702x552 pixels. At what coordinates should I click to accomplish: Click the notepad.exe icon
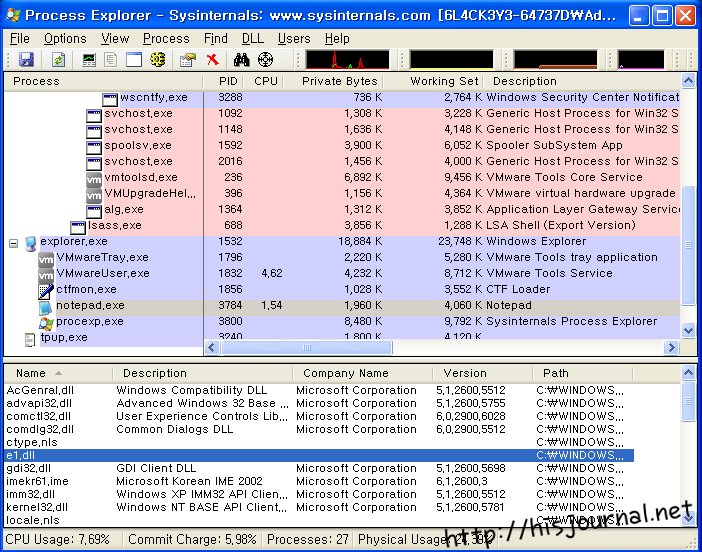pyautogui.click(x=45, y=308)
